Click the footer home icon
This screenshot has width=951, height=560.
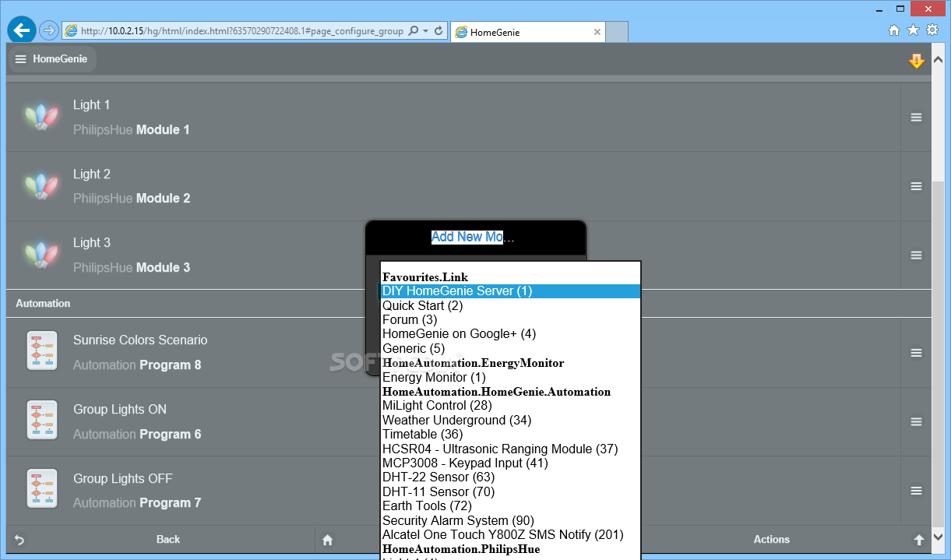327,540
